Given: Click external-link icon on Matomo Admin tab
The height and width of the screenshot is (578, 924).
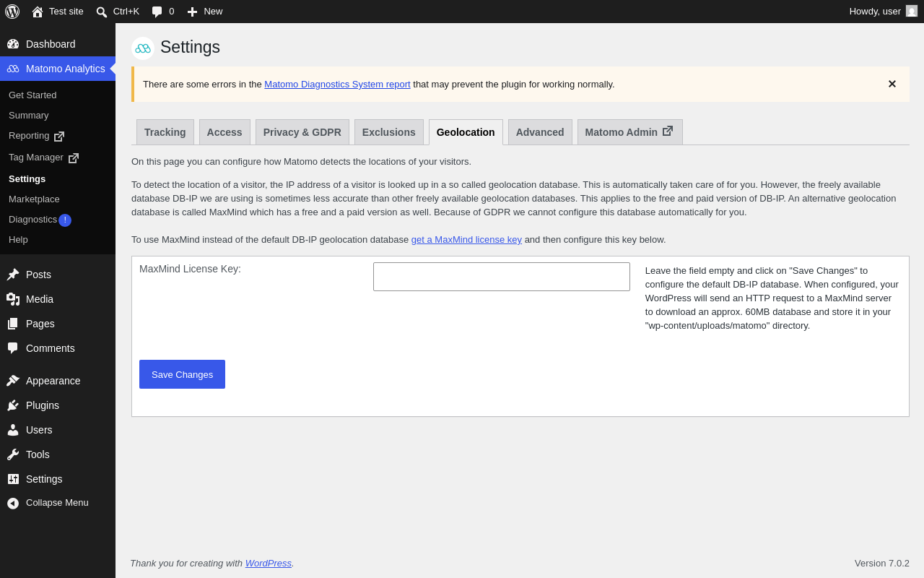Looking at the screenshot, I should (x=668, y=131).
